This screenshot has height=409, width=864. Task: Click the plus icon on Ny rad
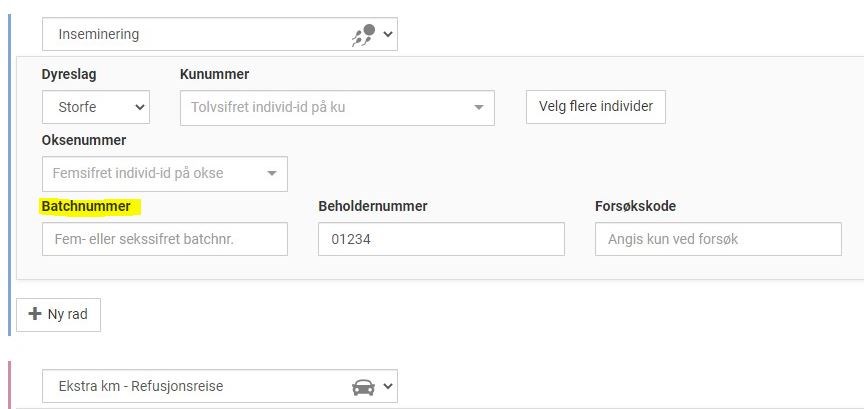35,314
